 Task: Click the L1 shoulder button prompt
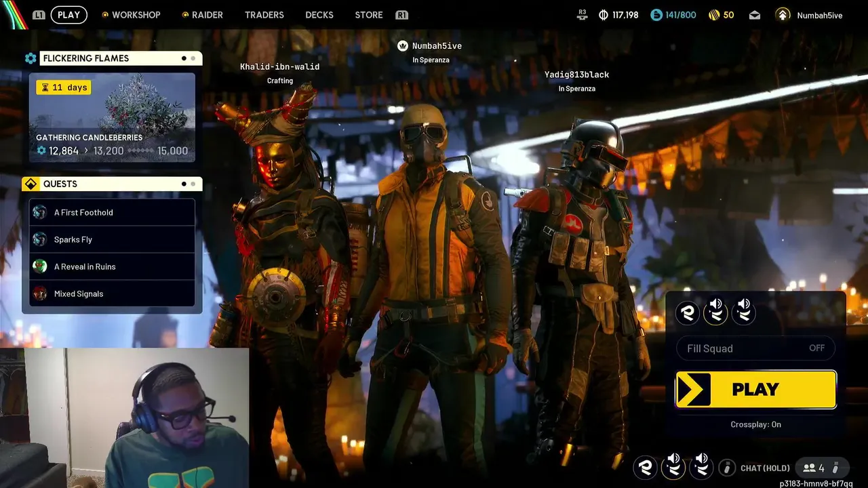point(39,15)
